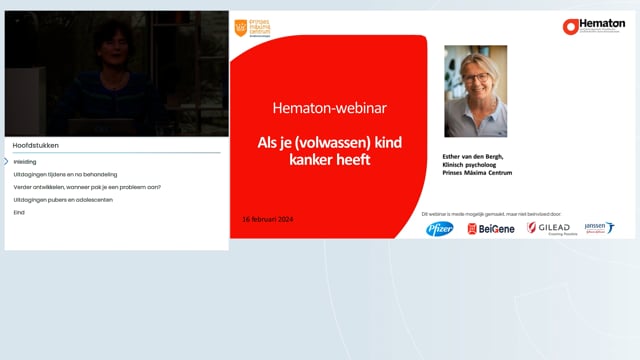
Task: Open chapter Verder ontwikkelen, wanneer pak je een probleem aan?
Action: 87,187
